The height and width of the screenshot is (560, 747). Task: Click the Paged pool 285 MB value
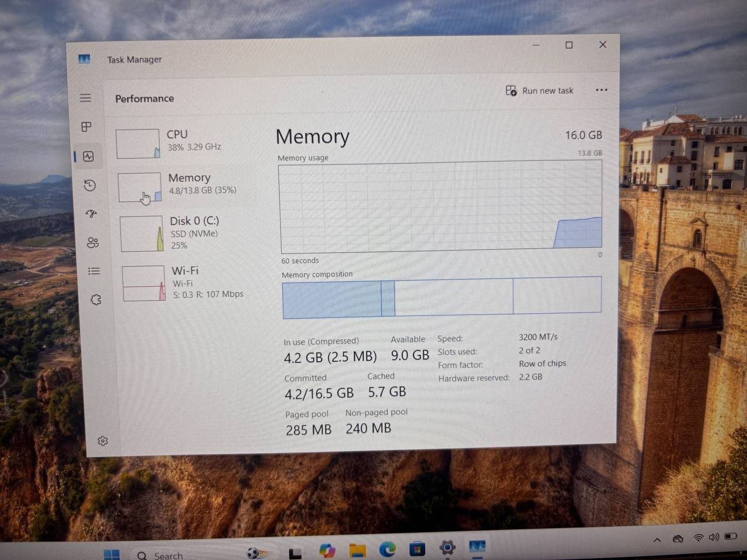pos(309,430)
